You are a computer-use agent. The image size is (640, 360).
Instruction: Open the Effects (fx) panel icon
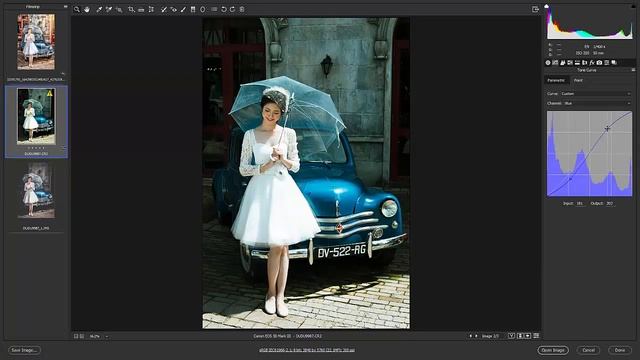(592, 62)
